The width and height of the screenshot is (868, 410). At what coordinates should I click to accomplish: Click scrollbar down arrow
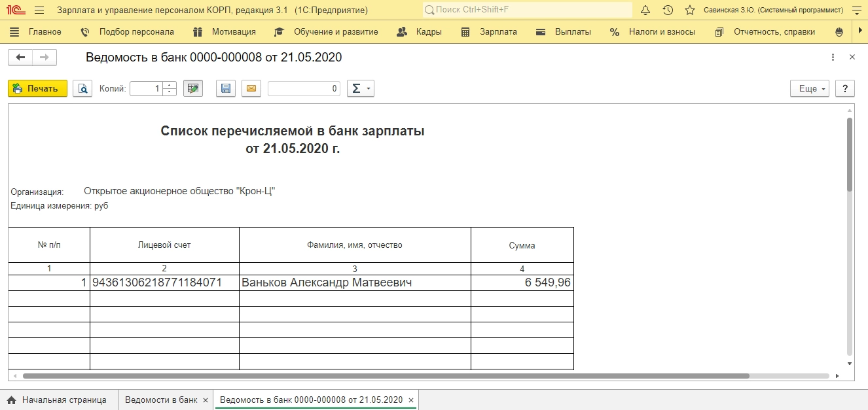click(849, 363)
